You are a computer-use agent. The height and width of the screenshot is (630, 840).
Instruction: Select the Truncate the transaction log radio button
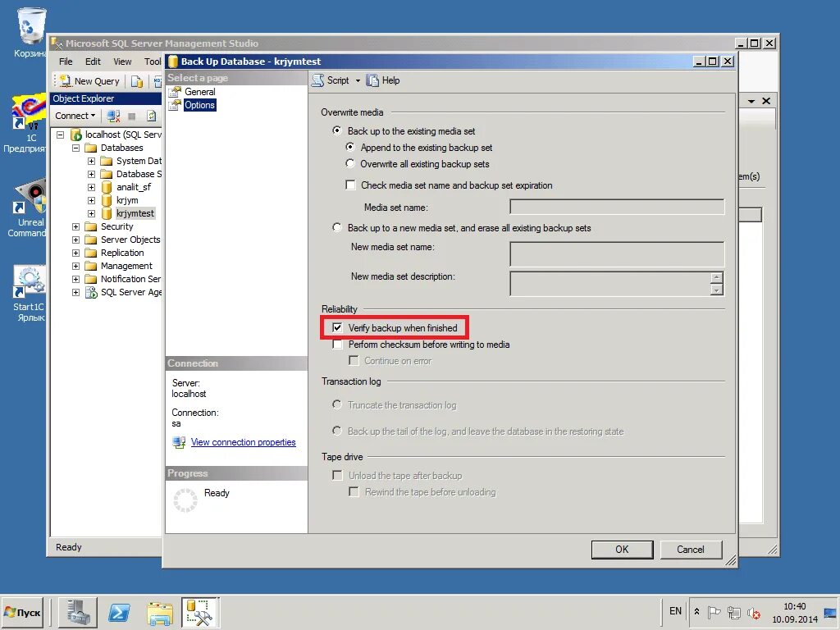(x=336, y=404)
